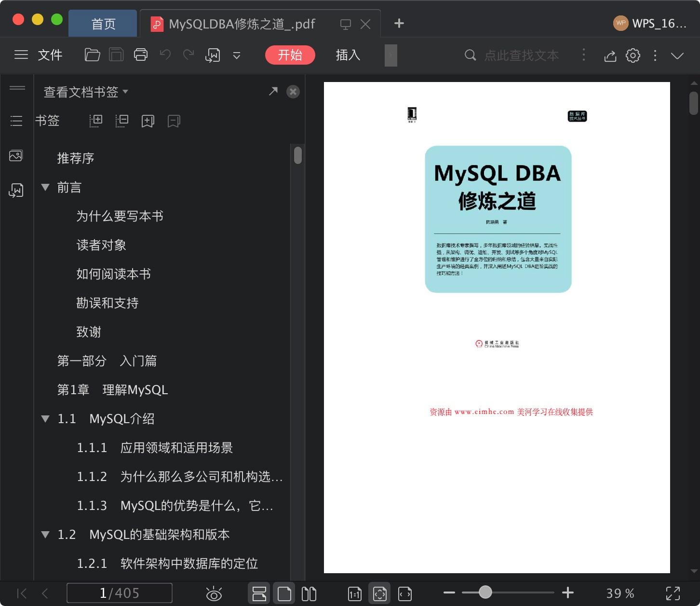Open the quick access toolbar dropdown
This screenshot has width=700, height=606.
[237, 55]
